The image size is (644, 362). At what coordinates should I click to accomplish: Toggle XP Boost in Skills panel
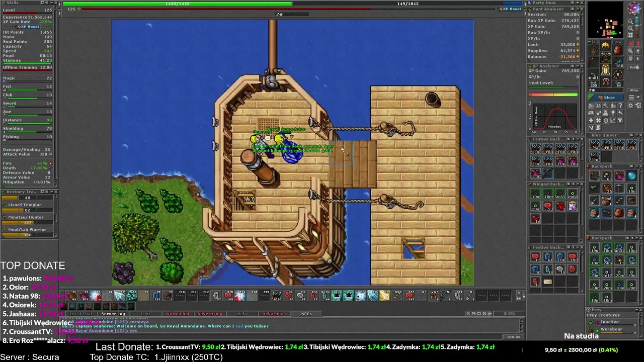tap(28, 27)
